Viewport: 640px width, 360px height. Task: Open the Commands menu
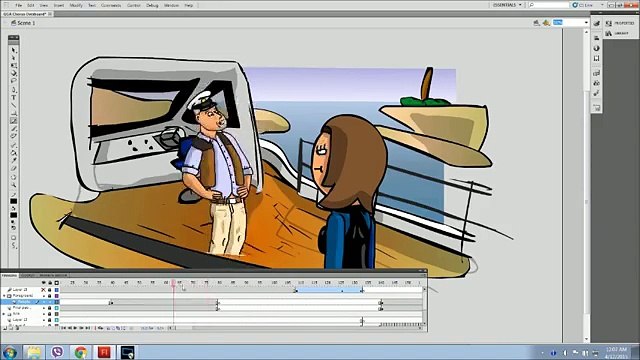111,5
